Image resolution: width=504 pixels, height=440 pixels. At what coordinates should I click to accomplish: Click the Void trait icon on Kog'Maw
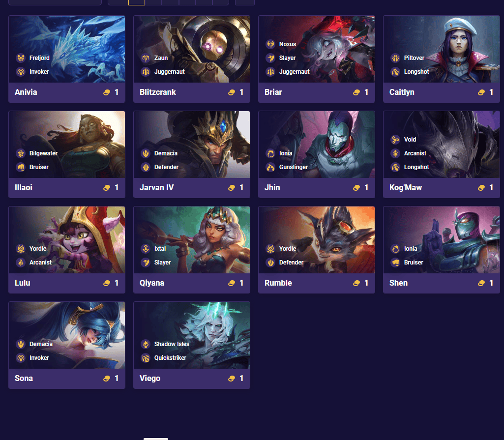coord(395,140)
